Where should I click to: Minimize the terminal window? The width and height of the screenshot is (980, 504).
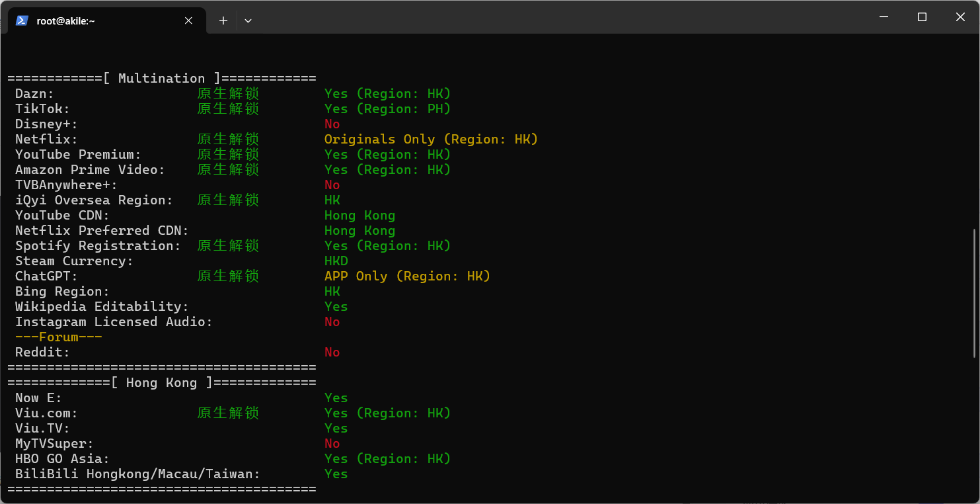884,17
